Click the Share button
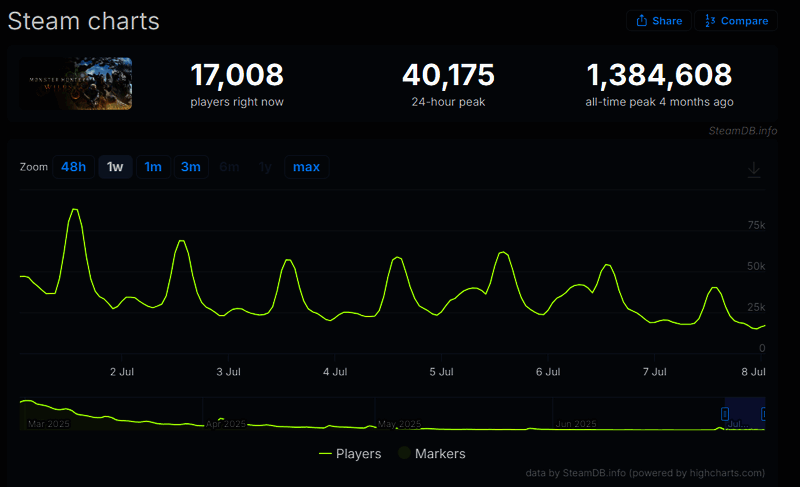Image resolution: width=800 pixels, height=487 pixels. [659, 21]
